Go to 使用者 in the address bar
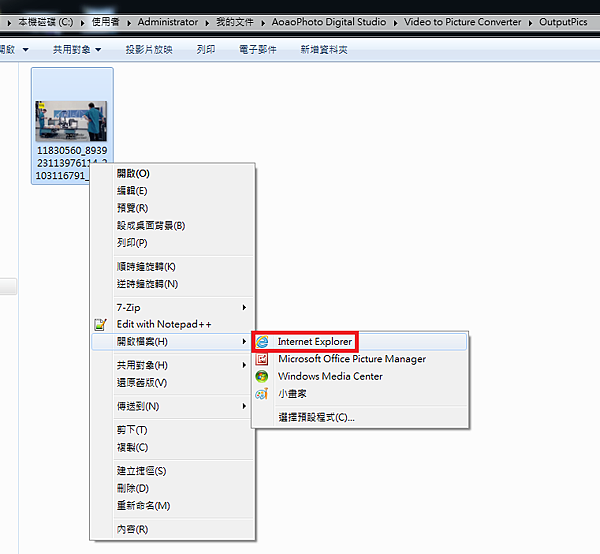 [x=106, y=22]
